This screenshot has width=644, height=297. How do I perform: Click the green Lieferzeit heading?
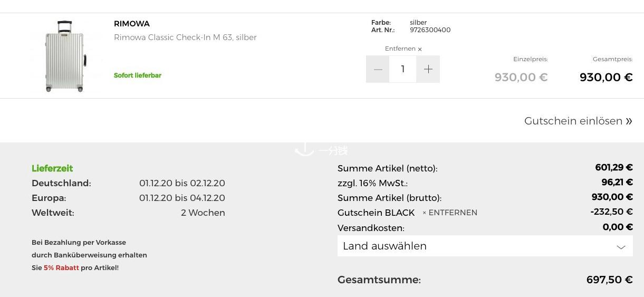tap(52, 168)
